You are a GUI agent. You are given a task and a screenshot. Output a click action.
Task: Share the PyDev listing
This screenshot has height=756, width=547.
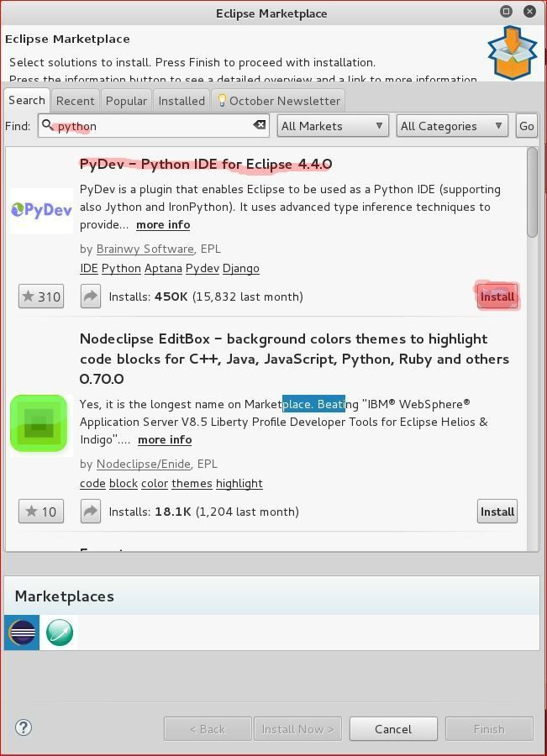pyautogui.click(x=91, y=296)
